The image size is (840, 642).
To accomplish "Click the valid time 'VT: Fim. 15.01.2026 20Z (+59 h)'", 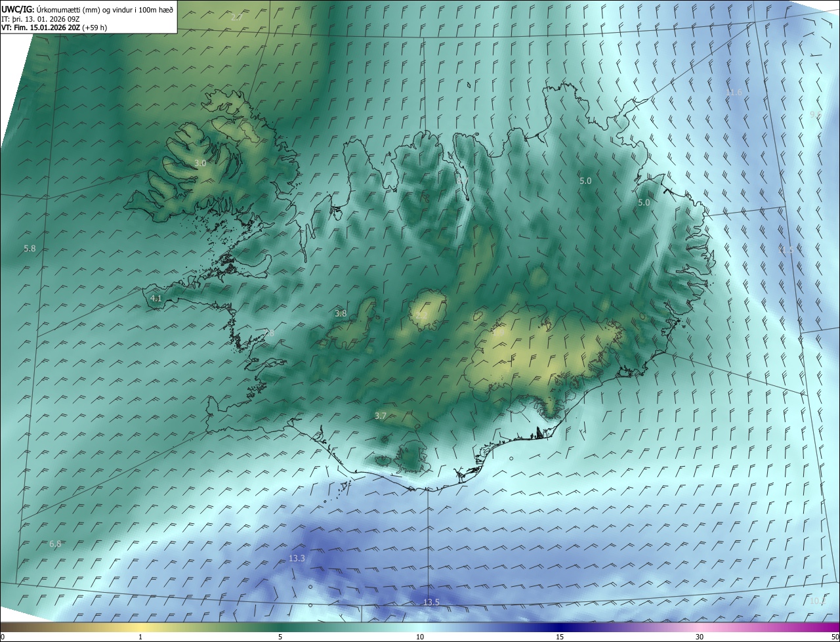I will click(x=54, y=28).
